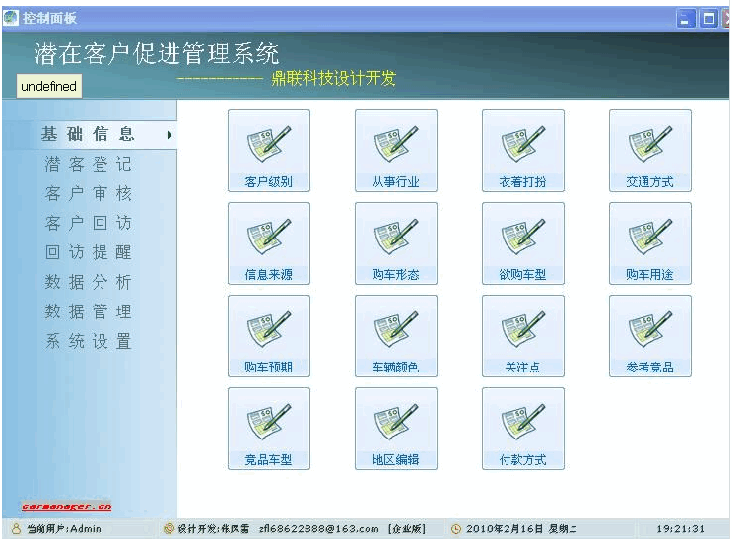
Task: Open the 客户审核 sidebar item
Action: 88,193
